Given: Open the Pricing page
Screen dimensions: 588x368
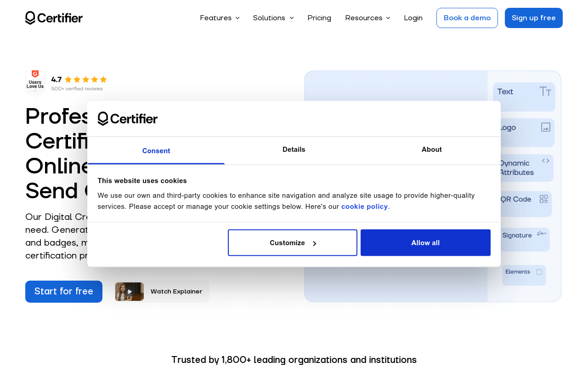Looking at the screenshot, I should point(319,18).
